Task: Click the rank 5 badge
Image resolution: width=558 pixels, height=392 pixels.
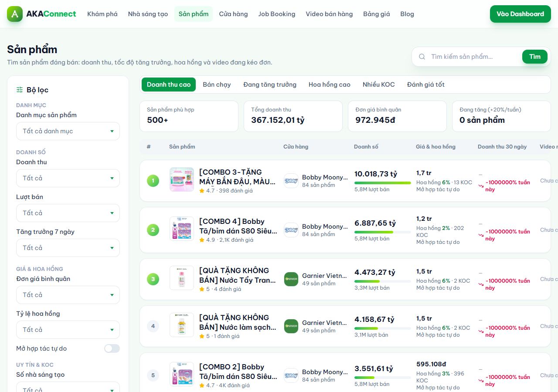Action: (153, 375)
